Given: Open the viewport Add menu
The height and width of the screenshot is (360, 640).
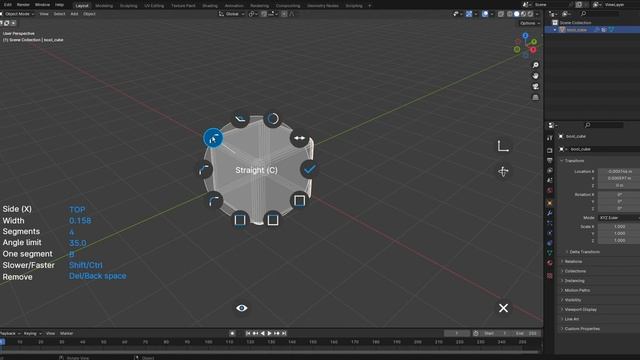Looking at the screenshot, I should pos(74,14).
